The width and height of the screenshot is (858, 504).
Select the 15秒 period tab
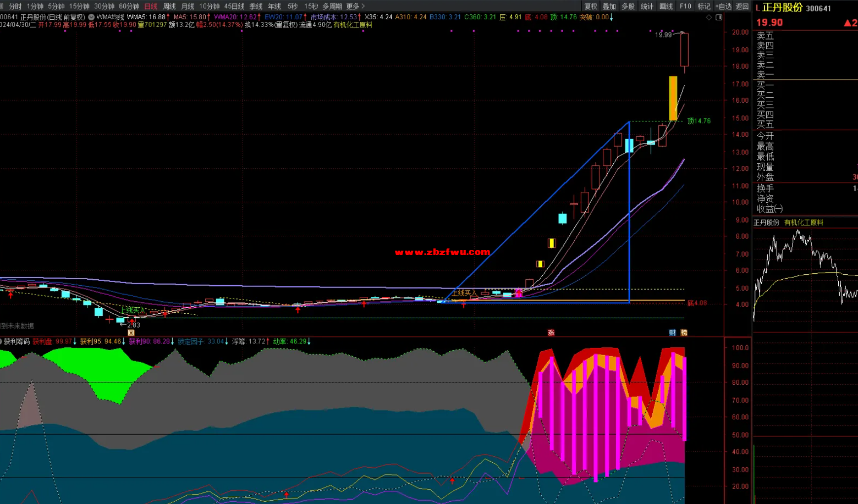[x=311, y=6]
